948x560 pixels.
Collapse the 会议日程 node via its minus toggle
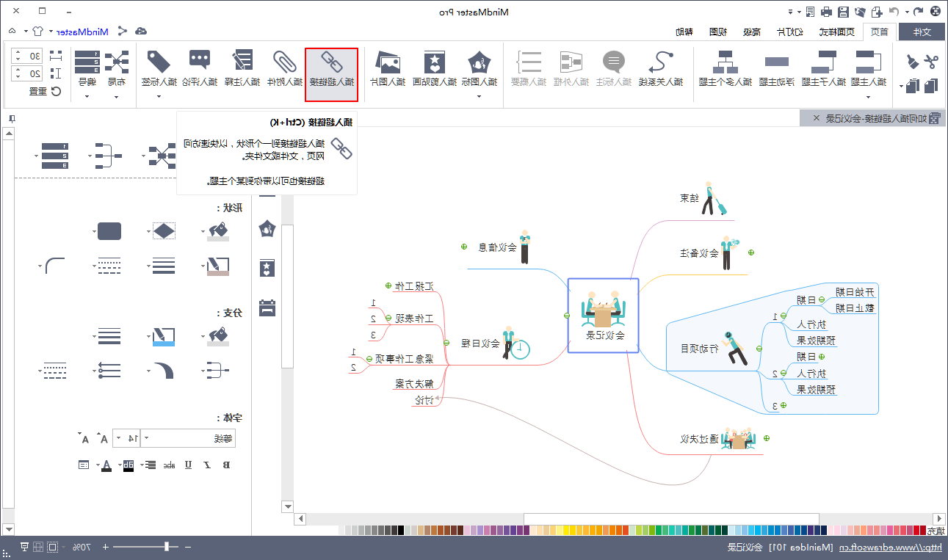[x=446, y=343]
